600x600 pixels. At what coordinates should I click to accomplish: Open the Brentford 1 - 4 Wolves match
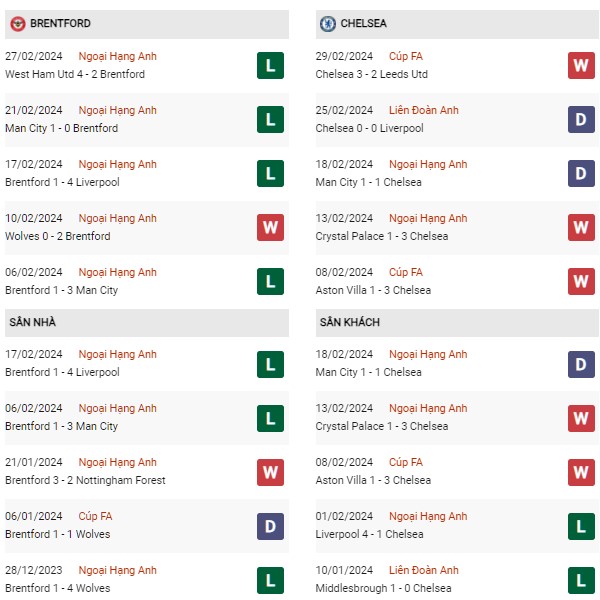click(57, 588)
